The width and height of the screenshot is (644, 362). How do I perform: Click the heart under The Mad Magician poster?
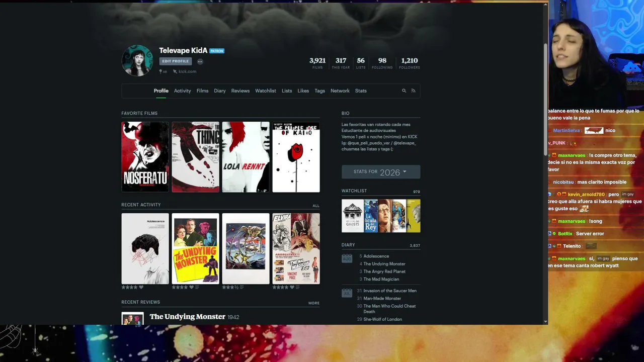pyautogui.click(x=292, y=288)
